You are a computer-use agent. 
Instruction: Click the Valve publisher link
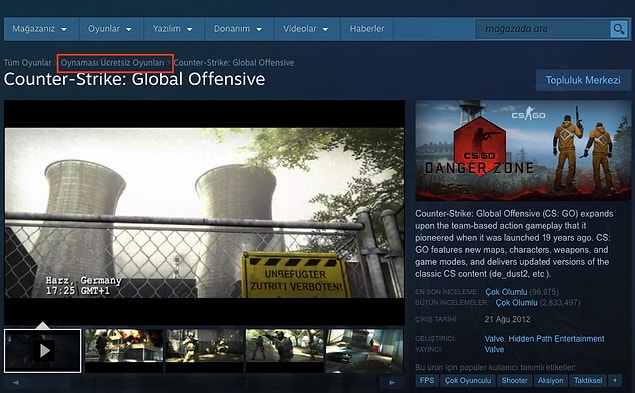coord(494,349)
